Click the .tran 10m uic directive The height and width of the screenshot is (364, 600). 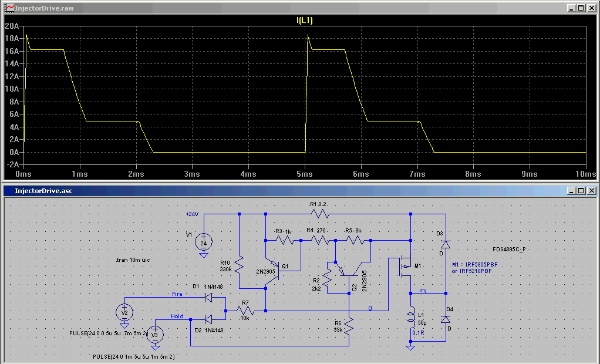pos(133,260)
